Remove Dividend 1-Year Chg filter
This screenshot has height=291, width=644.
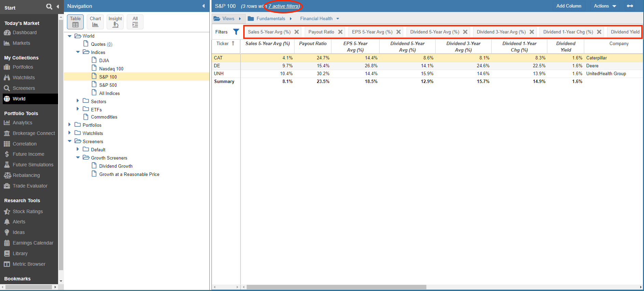pyautogui.click(x=599, y=32)
